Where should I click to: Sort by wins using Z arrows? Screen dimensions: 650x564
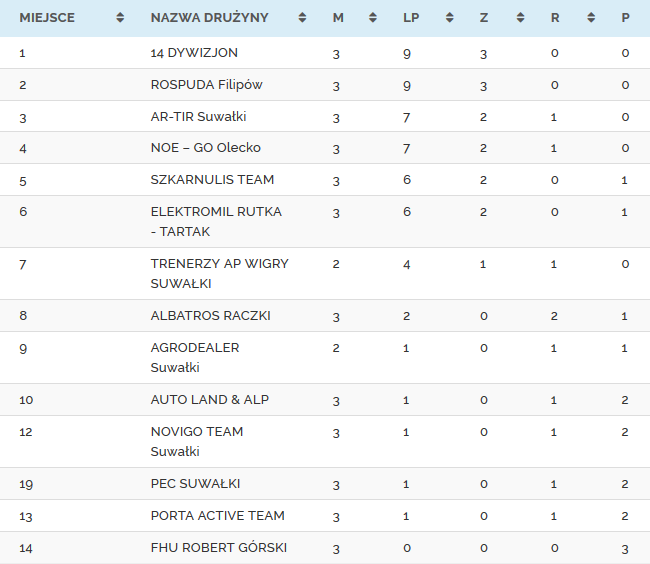(x=520, y=18)
